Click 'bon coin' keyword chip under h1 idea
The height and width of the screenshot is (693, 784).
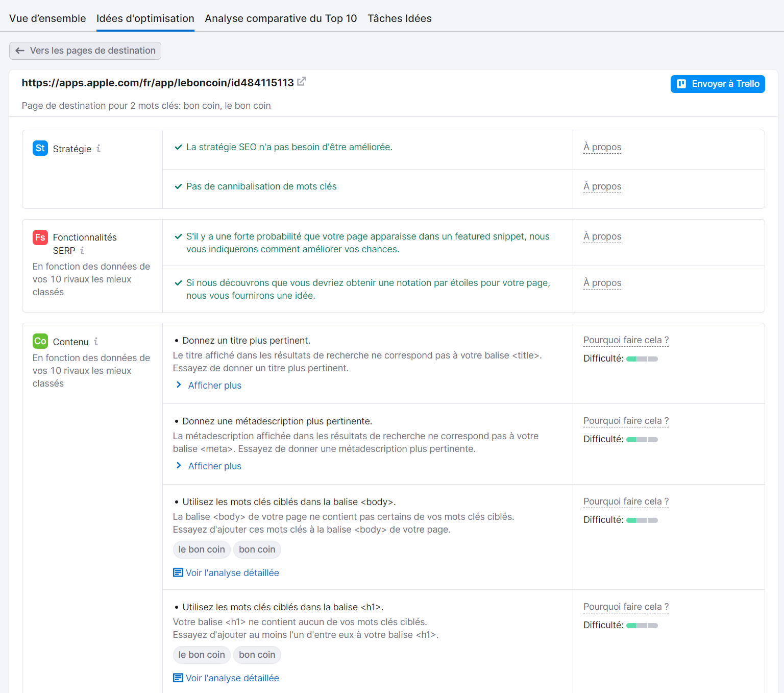pos(257,655)
